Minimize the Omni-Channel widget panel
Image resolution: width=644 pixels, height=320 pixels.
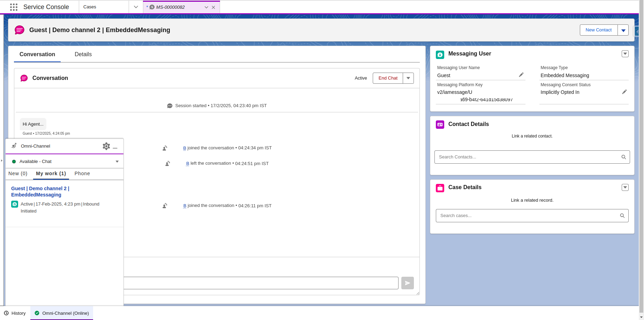coord(115,147)
